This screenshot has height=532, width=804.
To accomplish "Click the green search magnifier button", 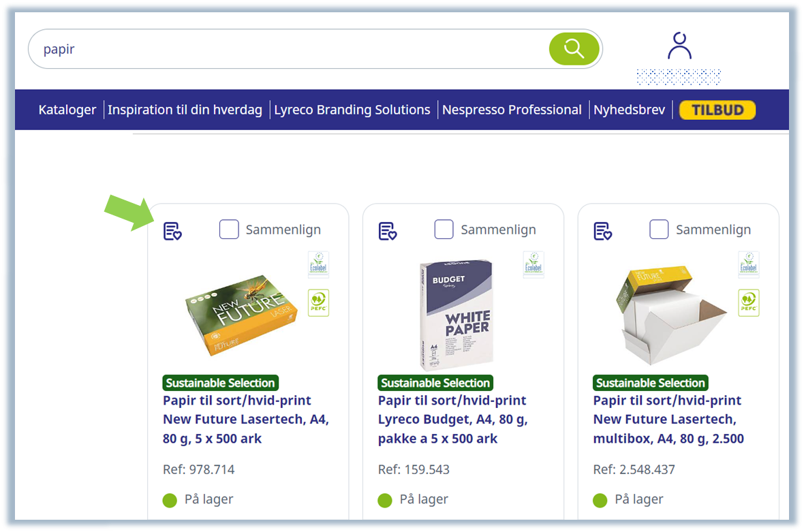I will pos(574,49).
